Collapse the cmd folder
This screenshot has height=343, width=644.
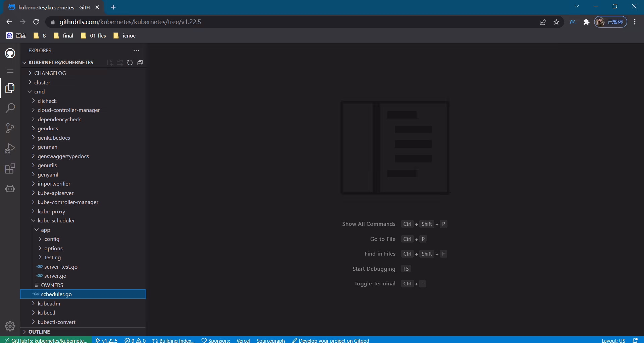tap(39, 91)
